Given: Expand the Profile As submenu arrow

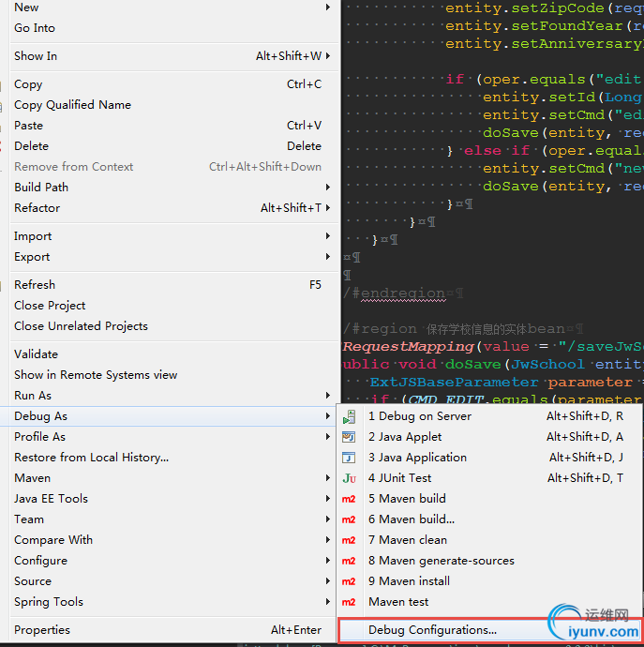Looking at the screenshot, I should click(x=328, y=437).
